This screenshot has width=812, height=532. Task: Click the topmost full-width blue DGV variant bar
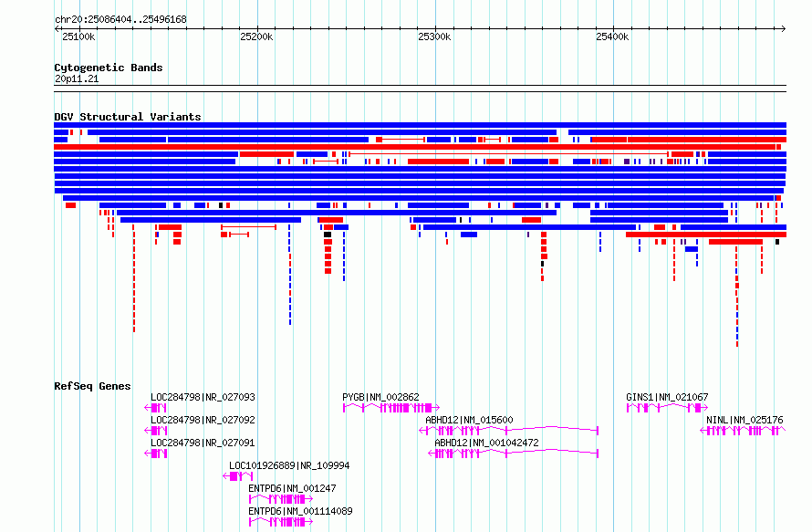pyautogui.click(x=420, y=125)
